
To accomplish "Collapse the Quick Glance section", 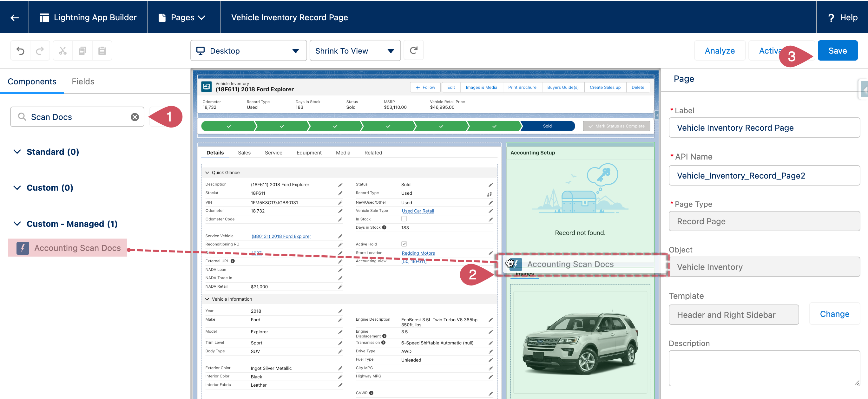I will pos(207,173).
